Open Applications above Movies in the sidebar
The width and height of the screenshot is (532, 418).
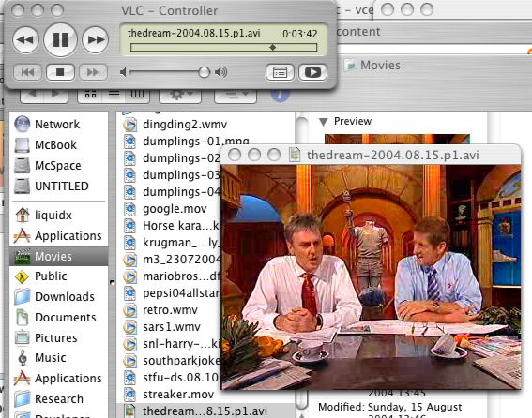coord(58,235)
